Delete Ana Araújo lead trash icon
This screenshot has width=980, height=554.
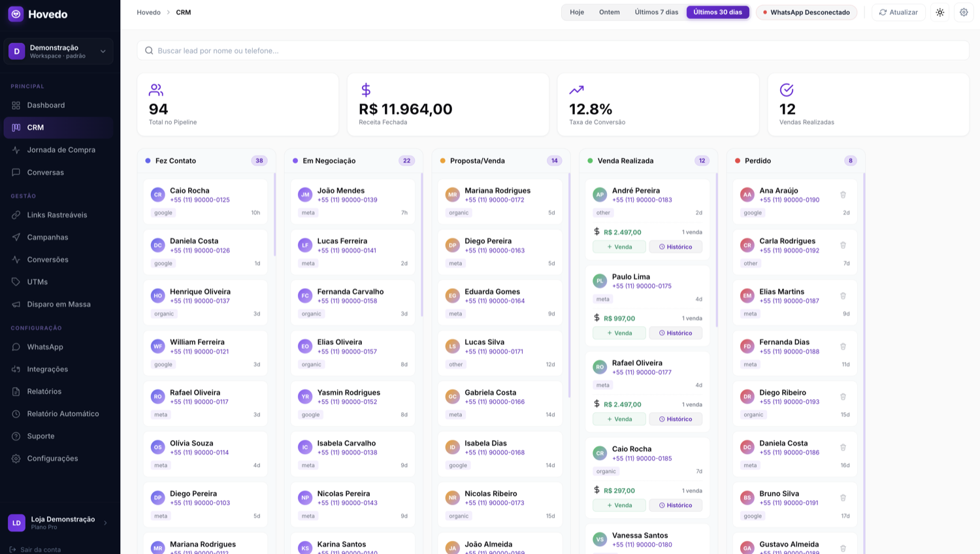[x=843, y=195]
